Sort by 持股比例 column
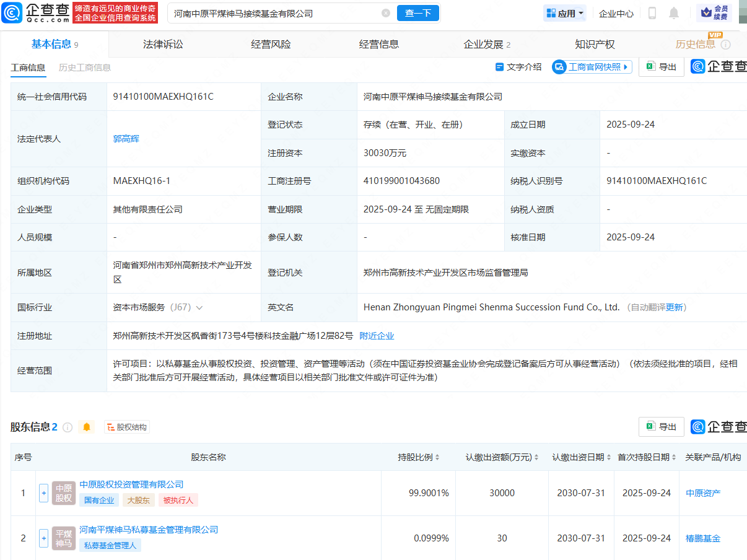The width and height of the screenshot is (747, 560). tap(419, 457)
